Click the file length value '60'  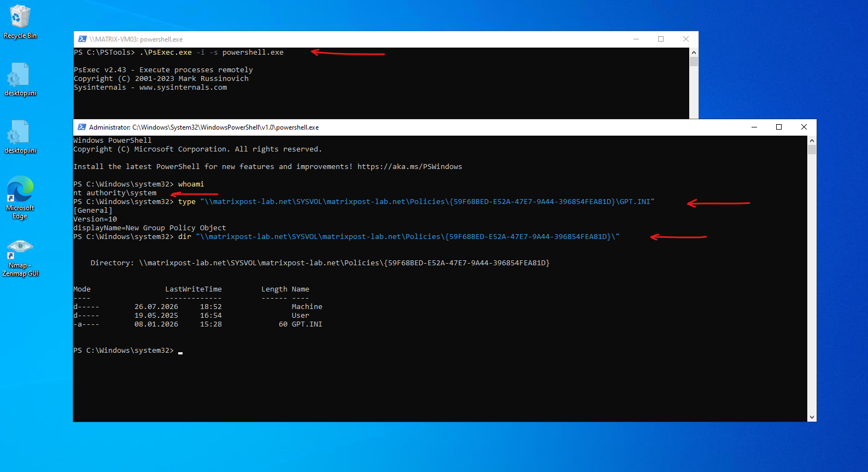pos(283,324)
